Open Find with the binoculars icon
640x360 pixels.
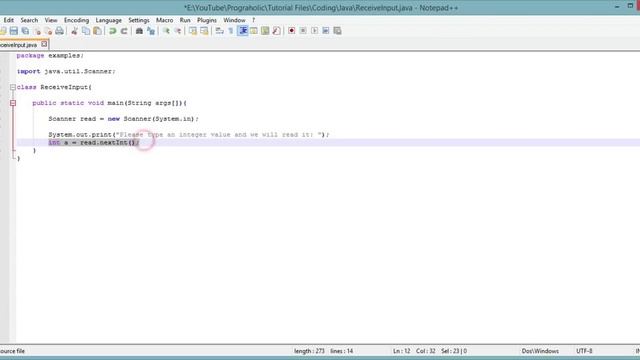click(x=139, y=31)
